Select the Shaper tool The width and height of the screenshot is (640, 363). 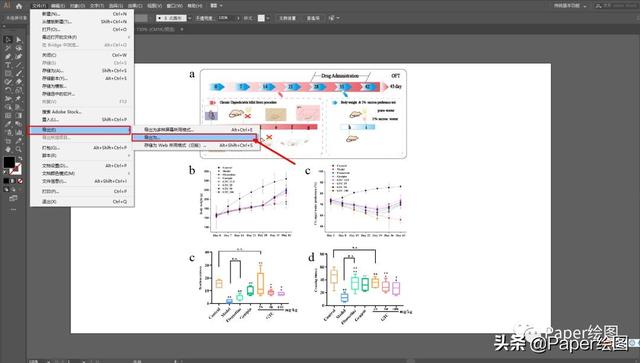(x=8, y=82)
